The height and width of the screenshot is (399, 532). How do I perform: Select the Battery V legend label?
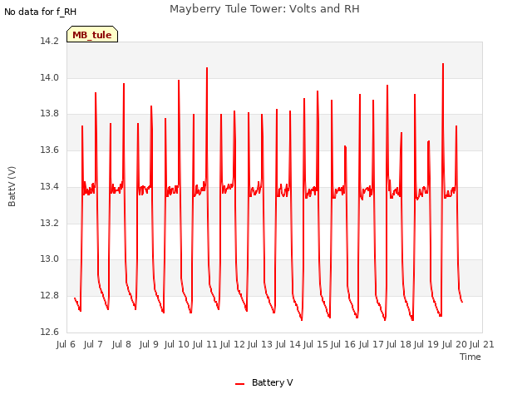click(272, 382)
